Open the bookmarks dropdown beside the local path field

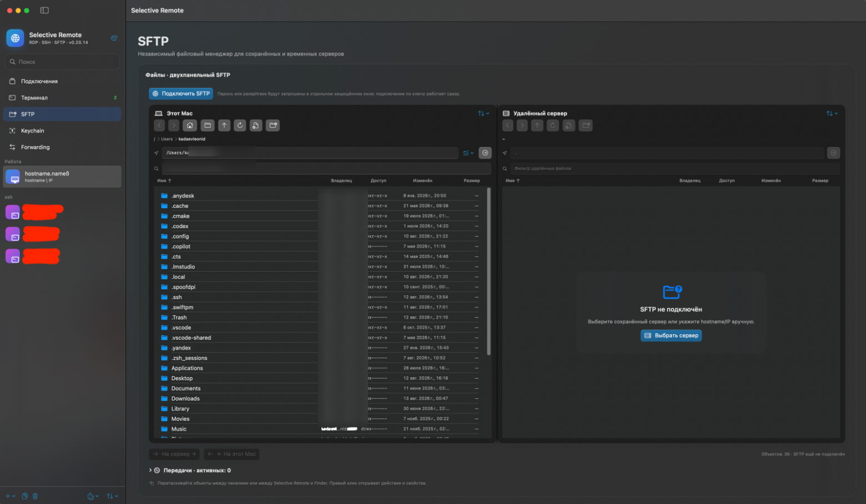pyautogui.click(x=468, y=153)
